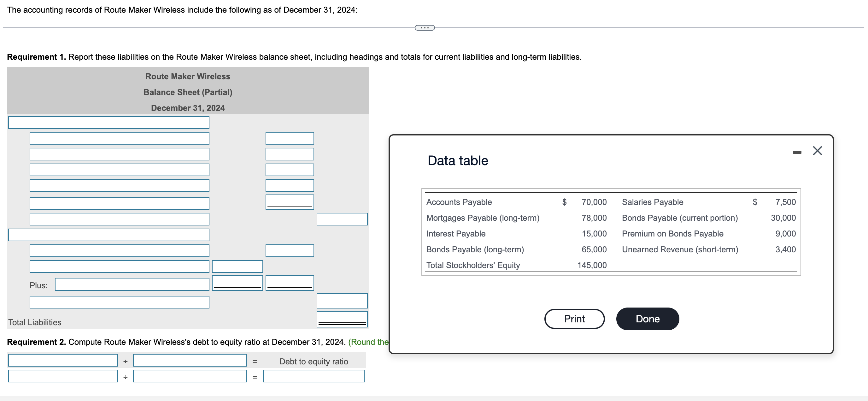Click the numerator value field in second row
The image size is (868, 401).
63,376
